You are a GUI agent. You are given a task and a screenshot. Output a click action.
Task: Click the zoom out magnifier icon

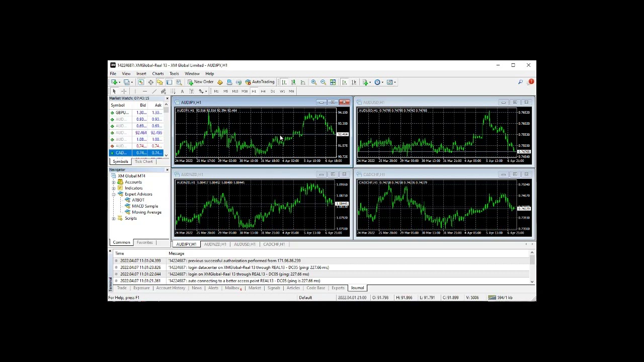point(323,82)
